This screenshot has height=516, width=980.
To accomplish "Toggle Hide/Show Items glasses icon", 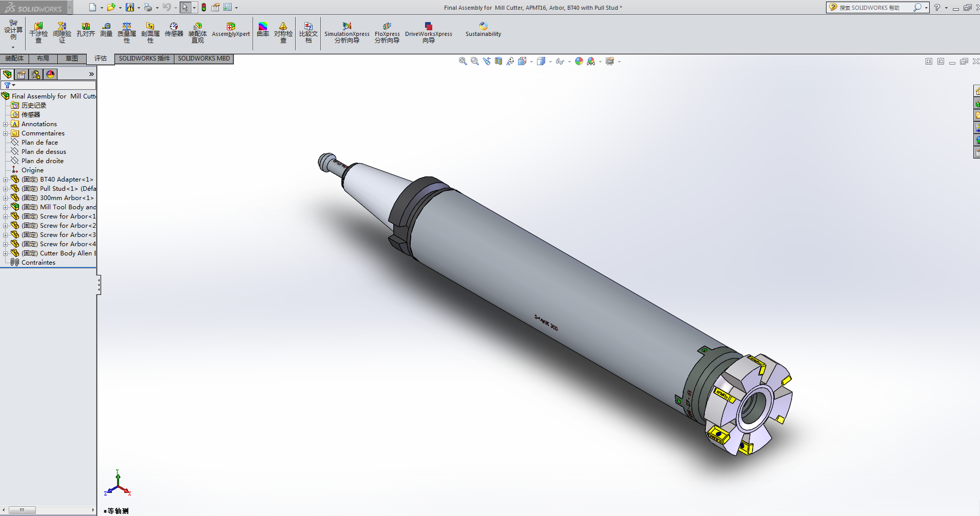I will click(560, 62).
